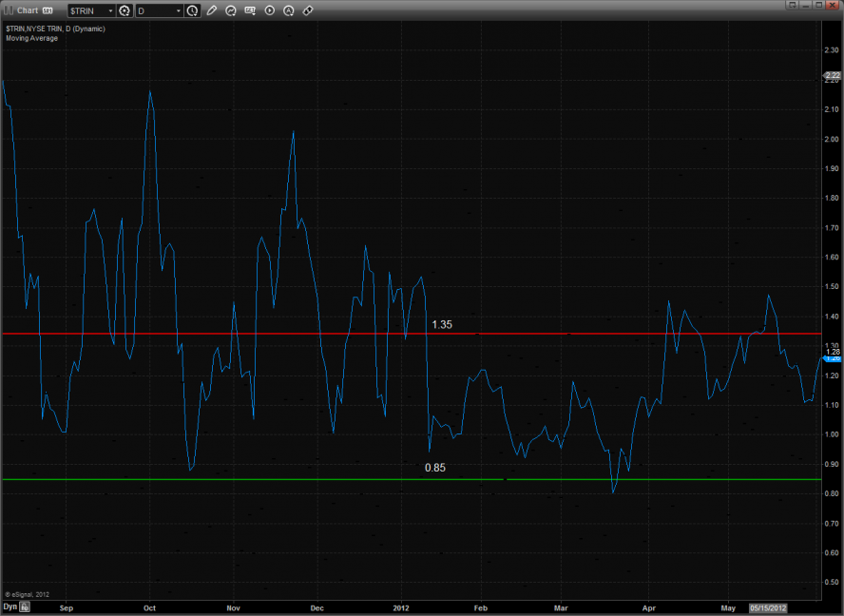Screen dimensions: 844x616
Task: Open the D interval dropdown
Action: pos(178,10)
